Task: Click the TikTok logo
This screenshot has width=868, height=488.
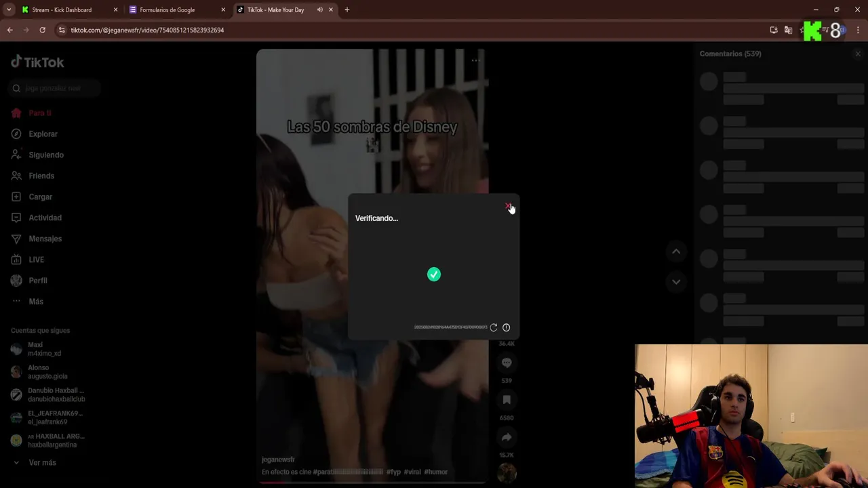Action: point(37,62)
